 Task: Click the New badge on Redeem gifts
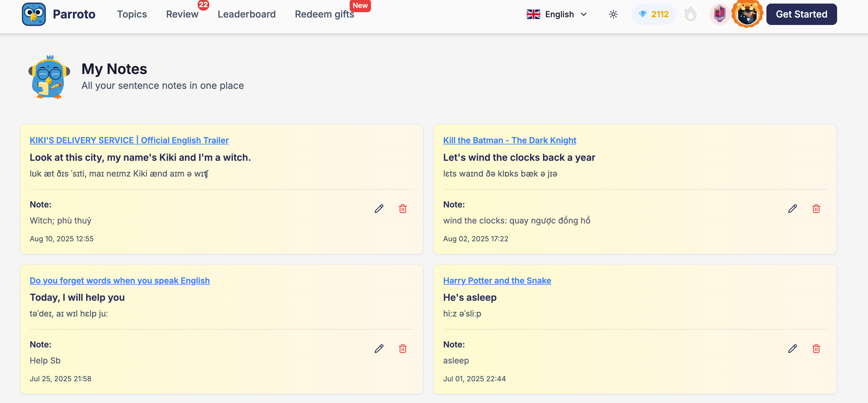pyautogui.click(x=360, y=5)
